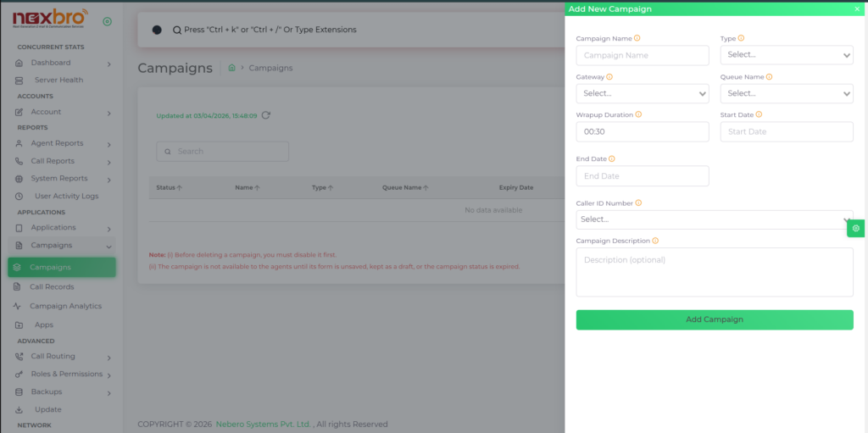Click the green settings gear side tab
The height and width of the screenshot is (433, 868).
pyautogui.click(x=856, y=228)
